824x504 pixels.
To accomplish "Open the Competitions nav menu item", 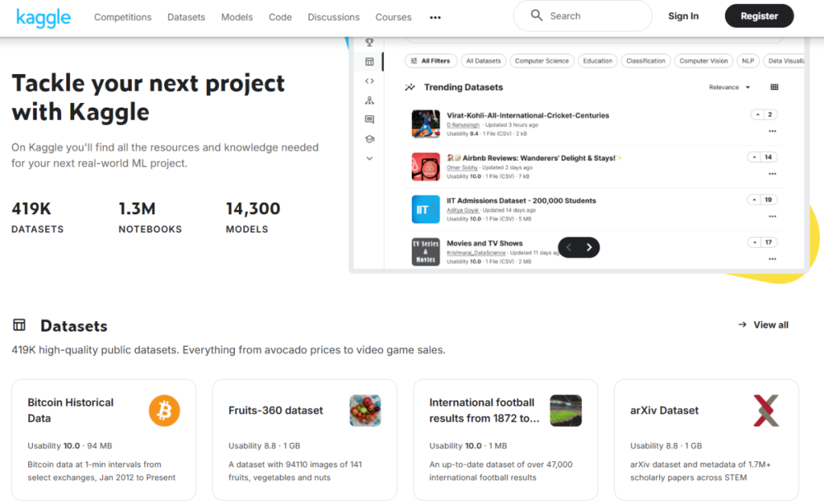I will pyautogui.click(x=123, y=17).
